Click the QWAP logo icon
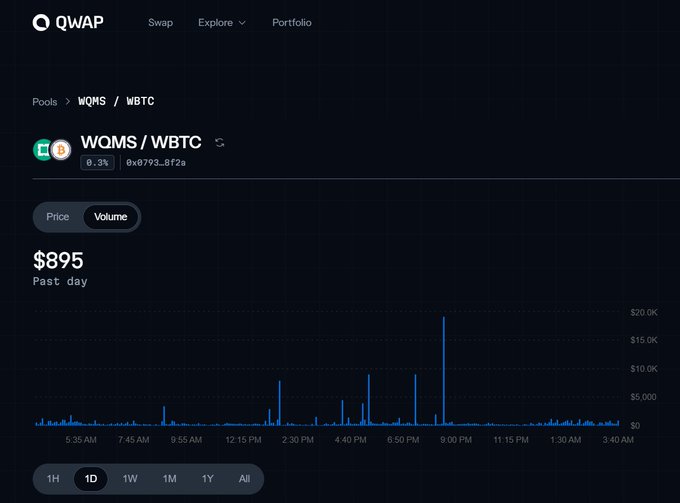Image resolution: width=680 pixels, height=503 pixels. 41,23
